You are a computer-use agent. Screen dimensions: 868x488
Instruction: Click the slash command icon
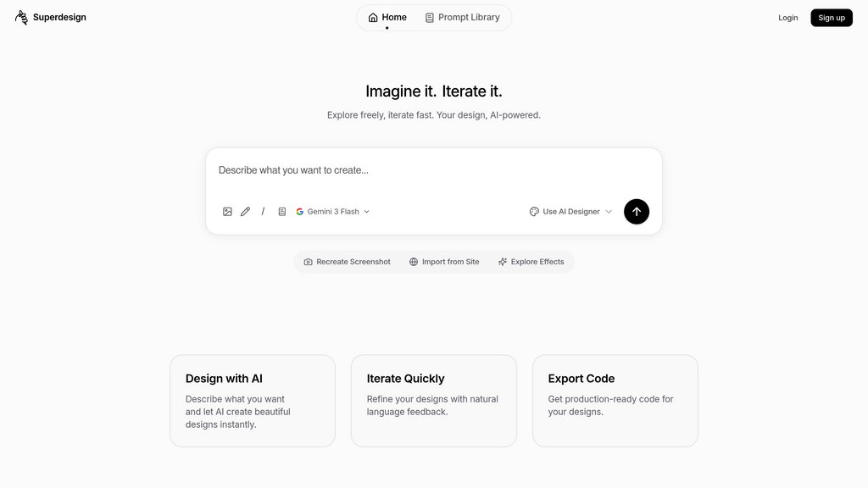tap(263, 211)
